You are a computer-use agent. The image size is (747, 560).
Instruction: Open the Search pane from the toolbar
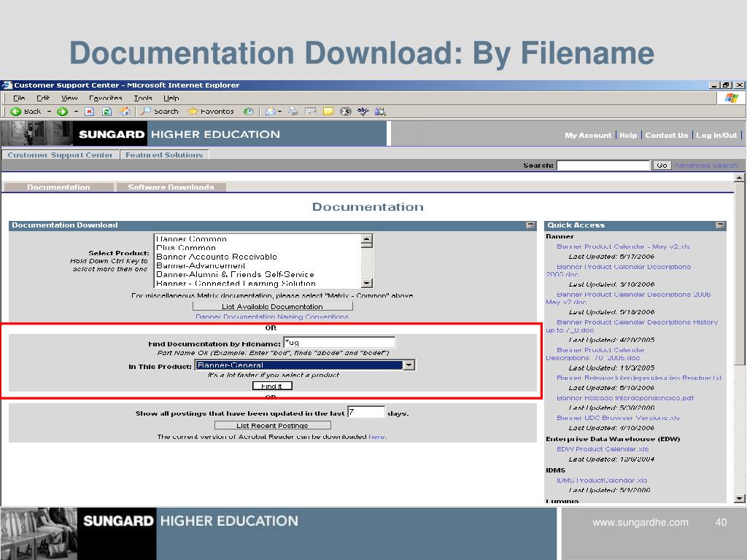[160, 112]
